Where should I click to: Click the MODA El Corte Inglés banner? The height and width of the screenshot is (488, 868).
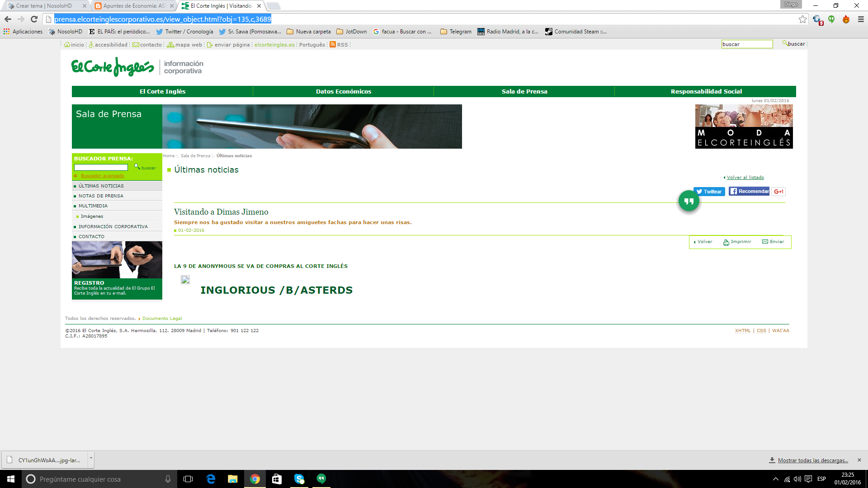[744, 127]
